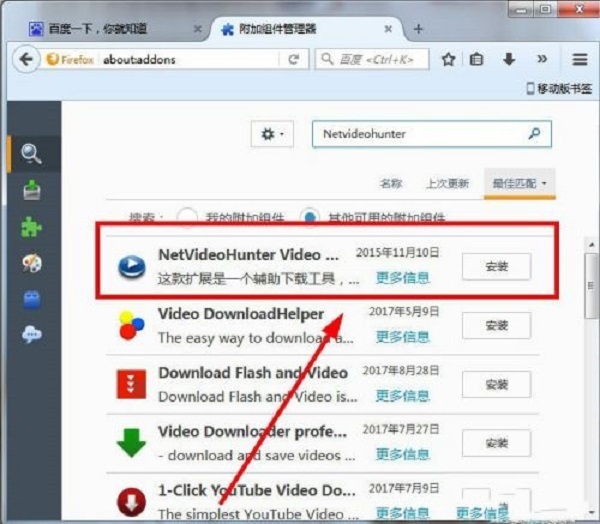Click NetVideoHunter play icon

[132, 266]
